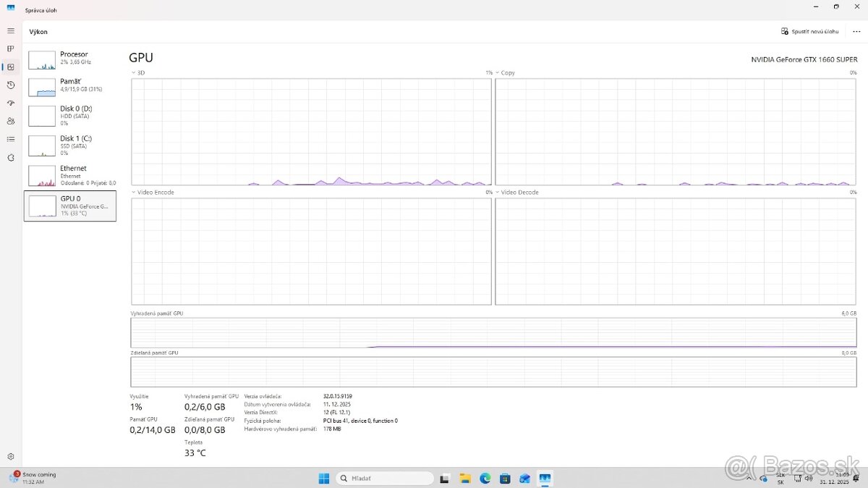
Task: Open the Services puzzle-piece sidebar icon
Action: click(x=11, y=157)
